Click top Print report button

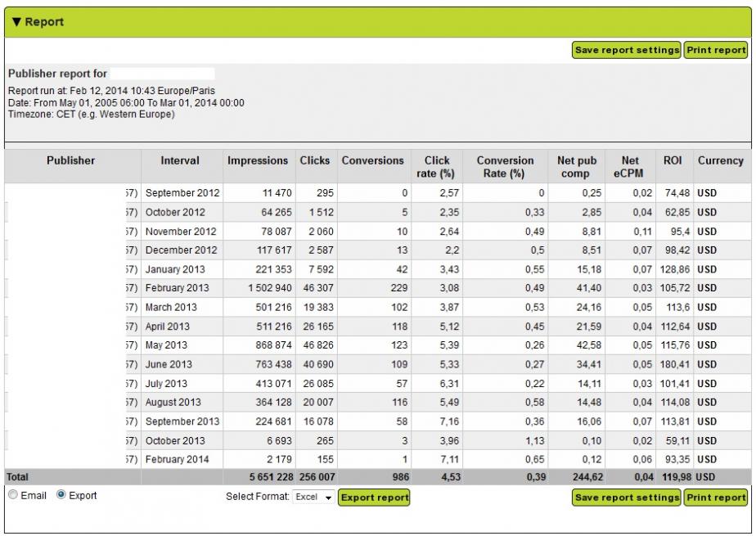716,50
